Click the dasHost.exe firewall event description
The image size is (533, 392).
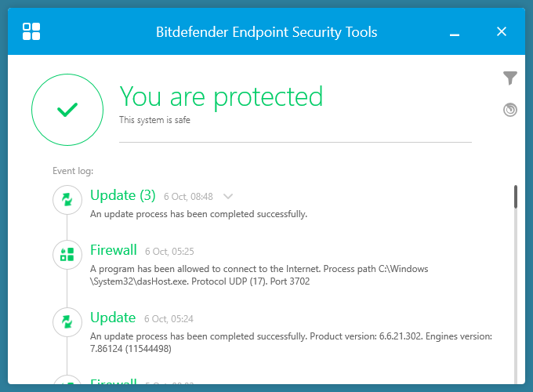[x=259, y=275]
